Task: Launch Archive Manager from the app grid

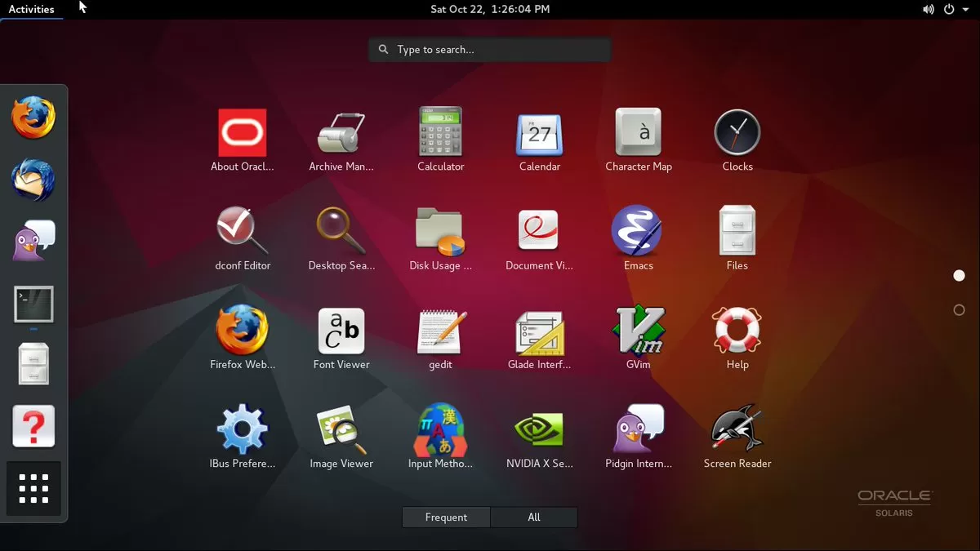Action: click(x=341, y=133)
